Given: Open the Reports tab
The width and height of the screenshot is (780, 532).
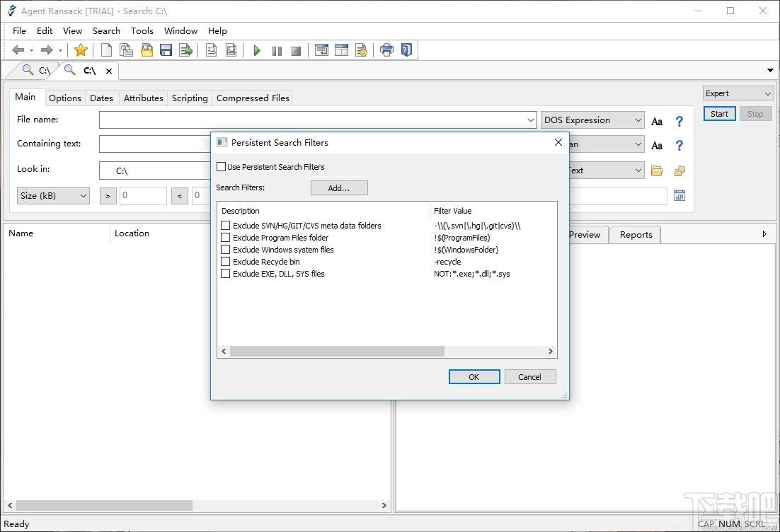Looking at the screenshot, I should pos(636,235).
